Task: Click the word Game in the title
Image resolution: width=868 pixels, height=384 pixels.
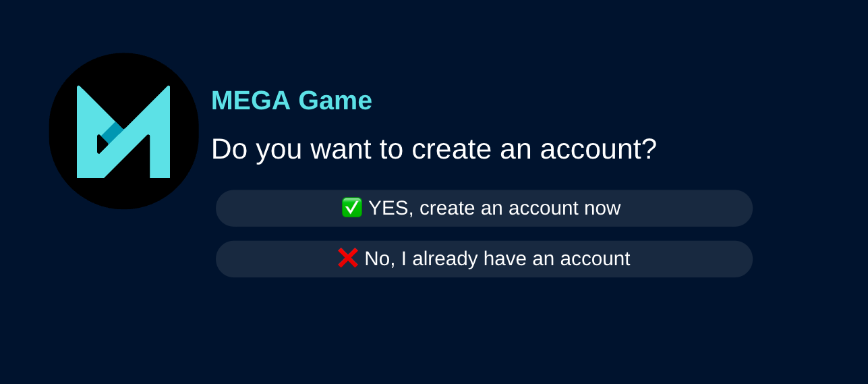Action: click(335, 101)
